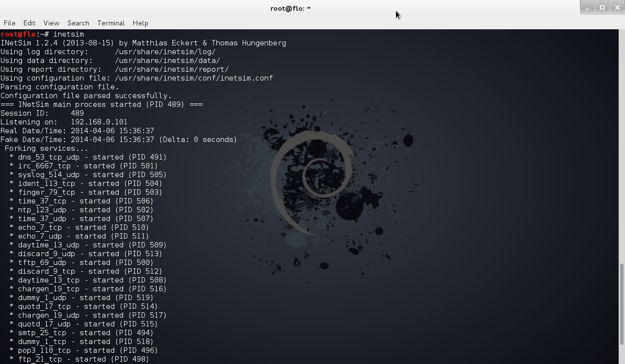Open the View menu
The height and width of the screenshot is (364, 625).
(x=51, y=23)
